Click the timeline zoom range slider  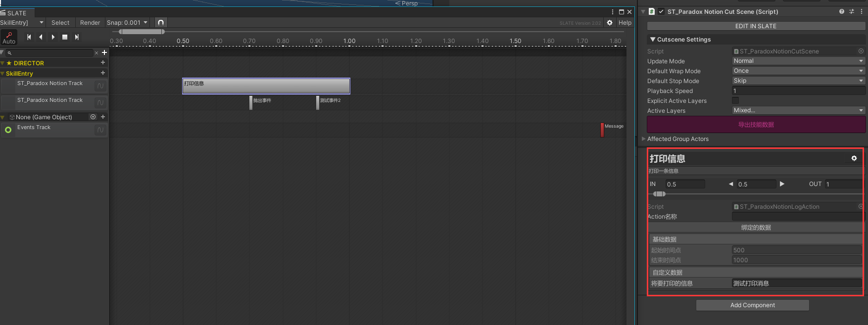pyautogui.click(x=142, y=32)
